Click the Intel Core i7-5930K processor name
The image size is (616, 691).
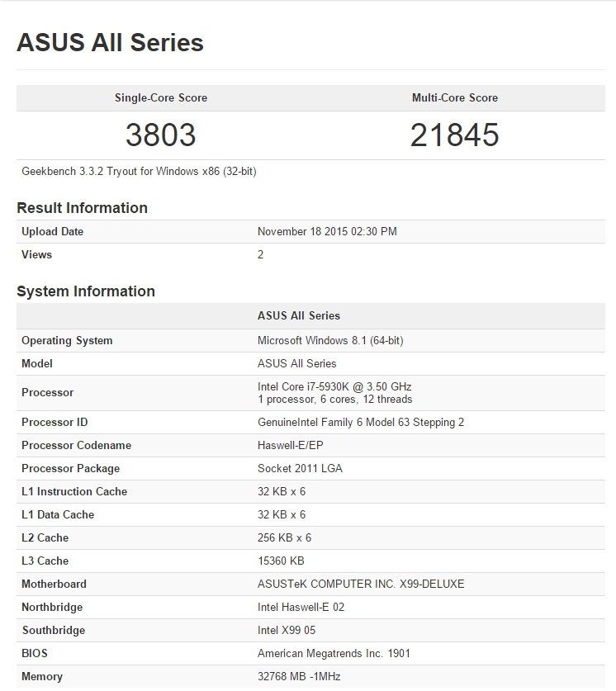tap(334, 386)
